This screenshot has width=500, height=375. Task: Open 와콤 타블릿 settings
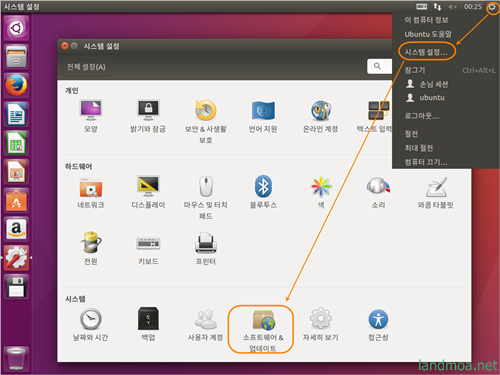(x=435, y=192)
